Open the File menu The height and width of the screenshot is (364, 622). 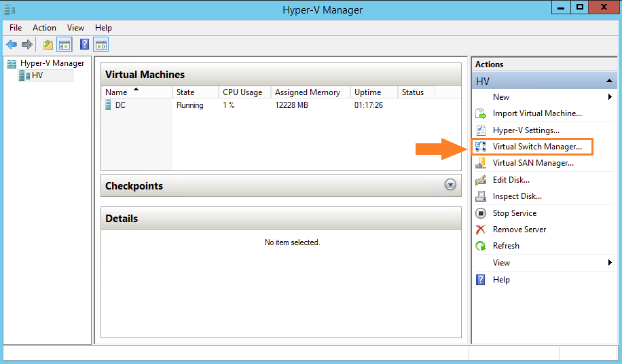pyautogui.click(x=16, y=28)
